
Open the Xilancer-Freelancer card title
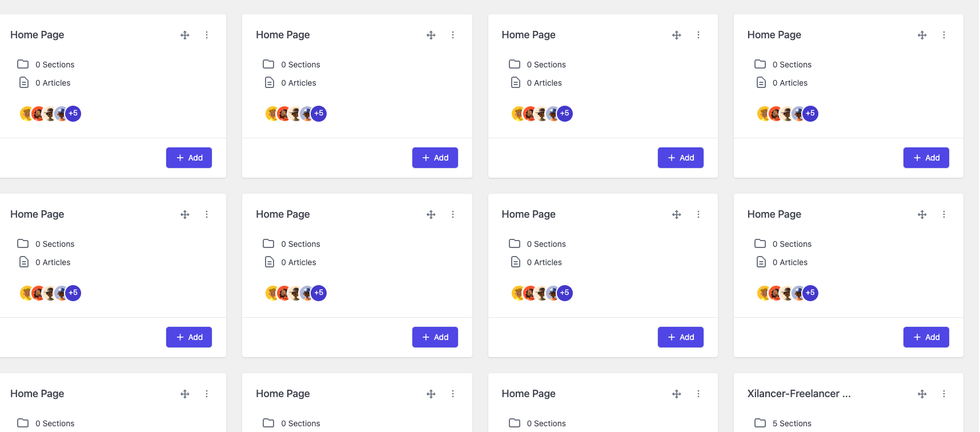(x=798, y=394)
